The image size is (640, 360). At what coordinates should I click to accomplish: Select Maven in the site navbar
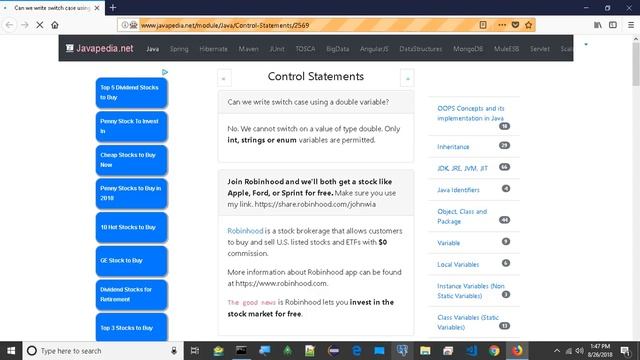248,49
